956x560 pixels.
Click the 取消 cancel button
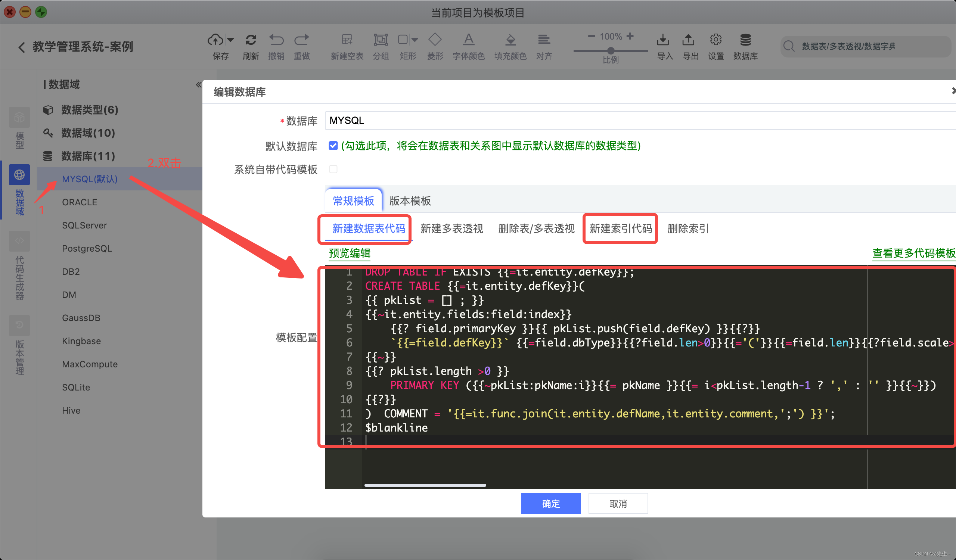(x=618, y=504)
